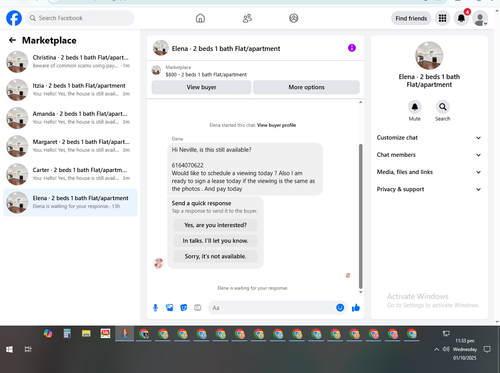Open the Facebook menu grid icon

pos(442,18)
